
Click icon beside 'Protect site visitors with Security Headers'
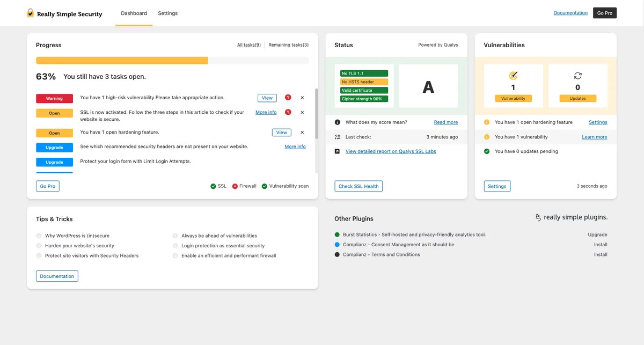(39, 255)
